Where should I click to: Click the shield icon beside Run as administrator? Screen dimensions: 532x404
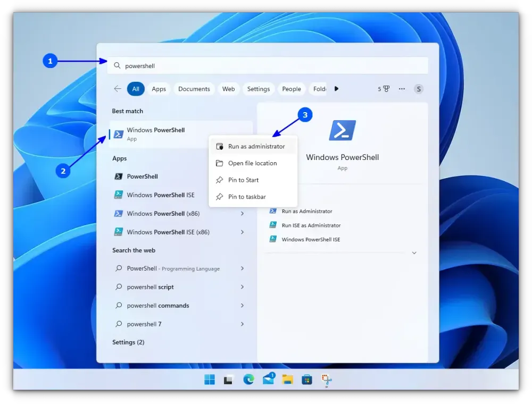(220, 146)
